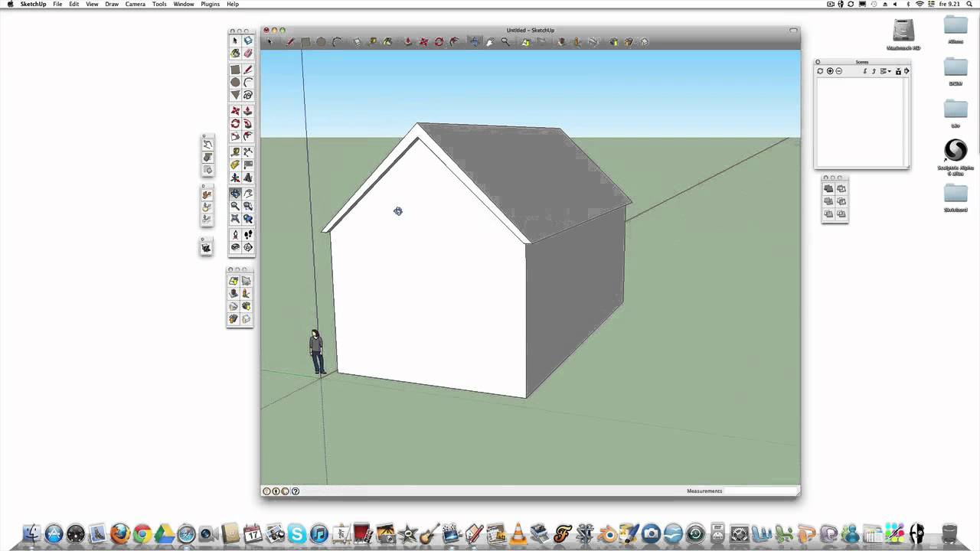Open the Macintosh HD desktop icon
Screen dimensions: 980x551
click(903, 34)
